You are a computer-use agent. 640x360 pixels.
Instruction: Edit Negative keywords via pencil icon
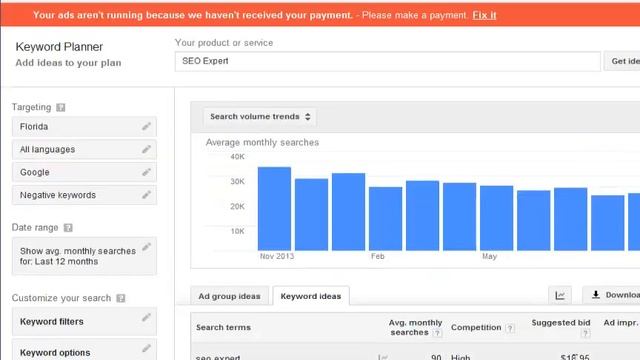click(146, 195)
